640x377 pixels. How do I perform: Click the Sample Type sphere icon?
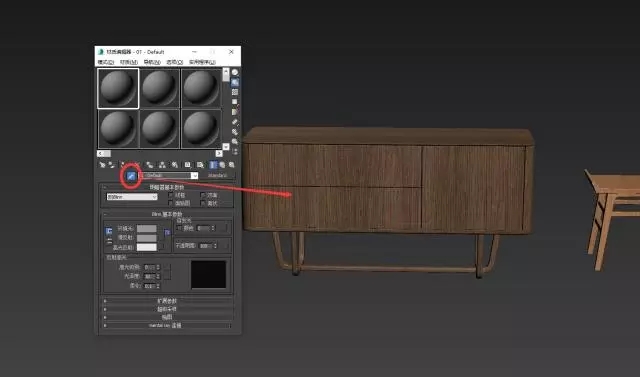[235, 72]
